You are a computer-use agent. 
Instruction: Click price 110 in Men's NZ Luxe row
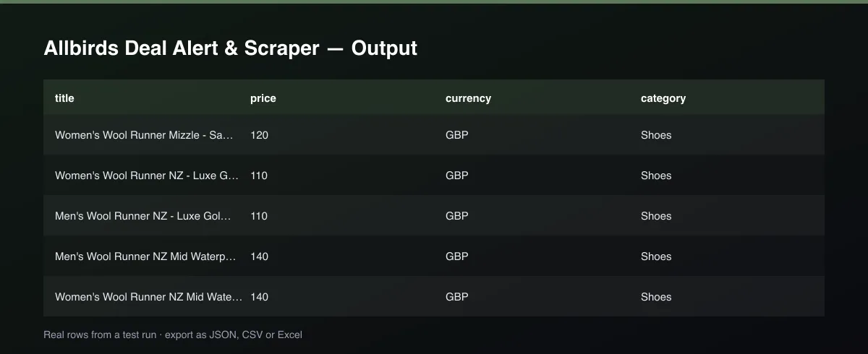(259, 216)
